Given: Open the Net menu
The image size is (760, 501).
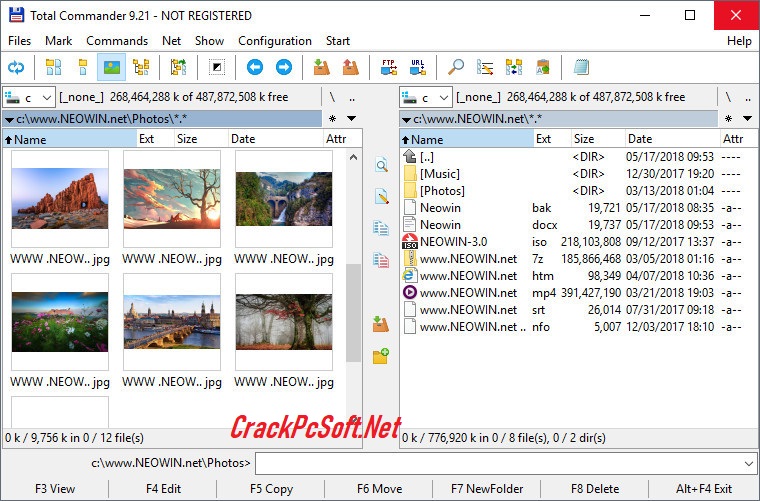Looking at the screenshot, I should pos(172,41).
